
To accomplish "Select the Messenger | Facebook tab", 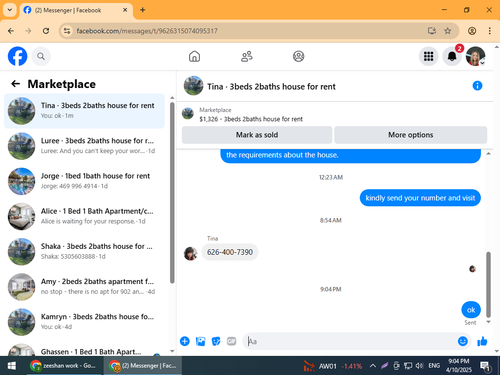I will (76, 10).
